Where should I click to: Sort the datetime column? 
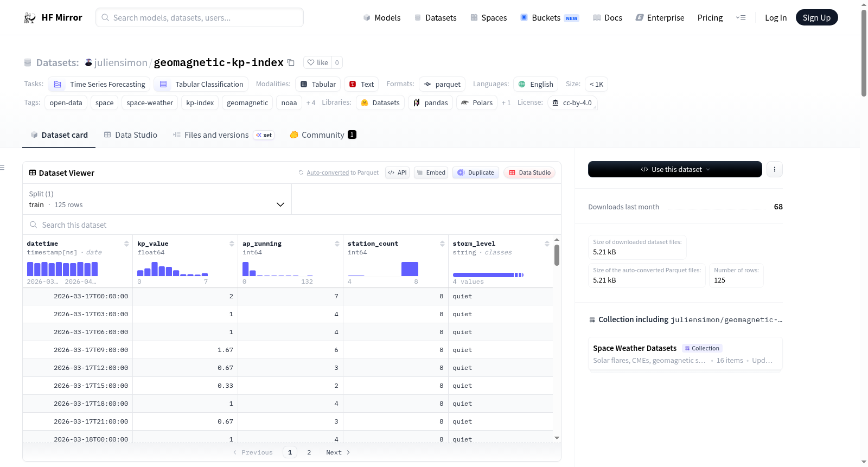coord(126,244)
